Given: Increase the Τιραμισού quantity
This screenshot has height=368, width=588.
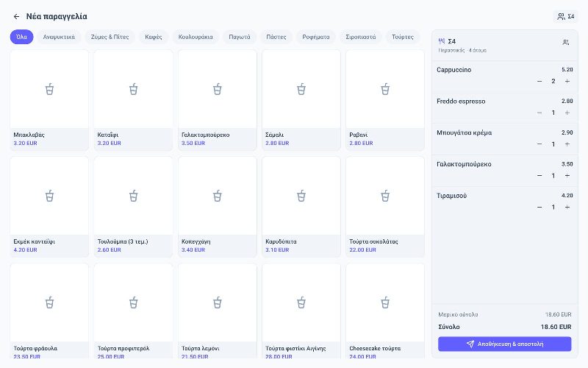Looking at the screenshot, I should point(567,208).
